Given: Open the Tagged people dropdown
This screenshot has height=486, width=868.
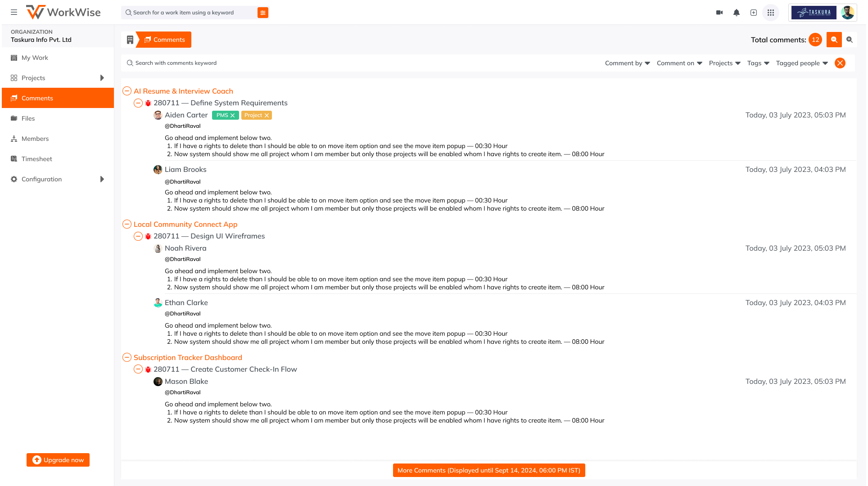Looking at the screenshot, I should click(x=802, y=63).
